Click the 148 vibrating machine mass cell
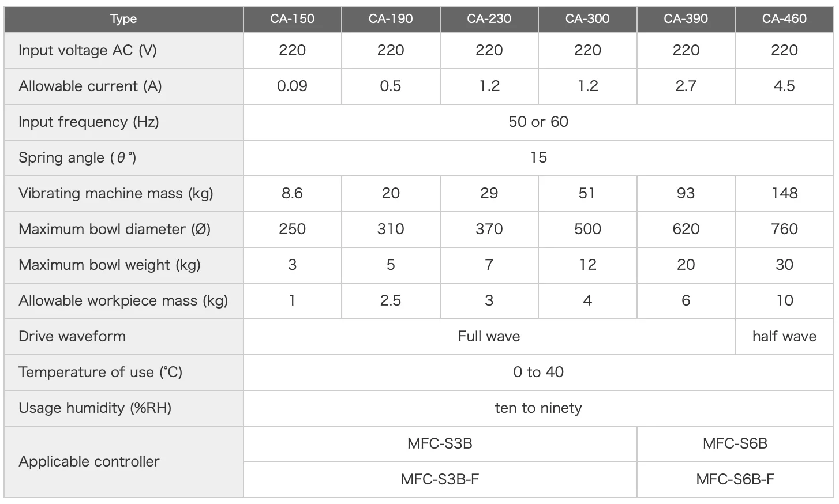The height and width of the screenshot is (504, 839). pyautogui.click(x=784, y=194)
